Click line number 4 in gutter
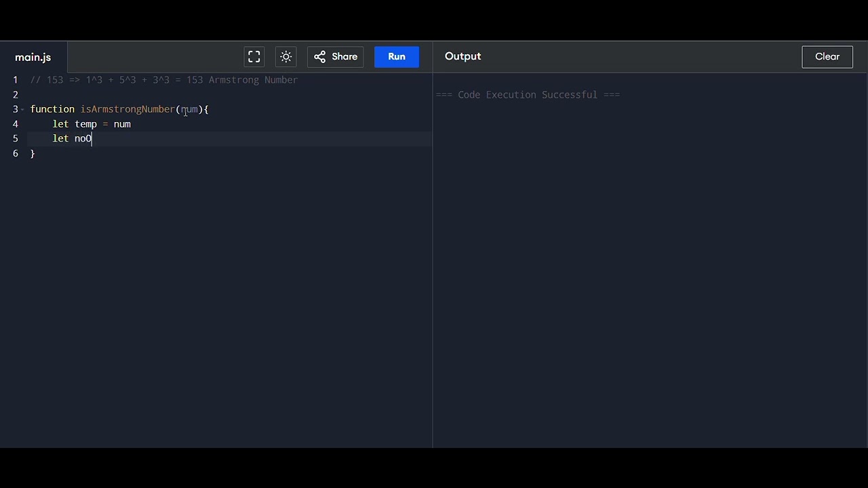 pos(15,124)
